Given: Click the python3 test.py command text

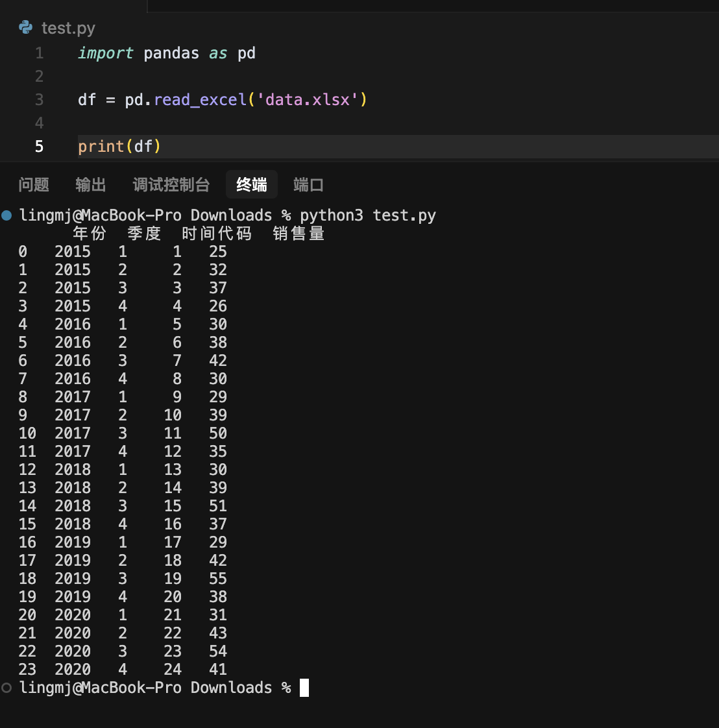Looking at the screenshot, I should pos(367,215).
